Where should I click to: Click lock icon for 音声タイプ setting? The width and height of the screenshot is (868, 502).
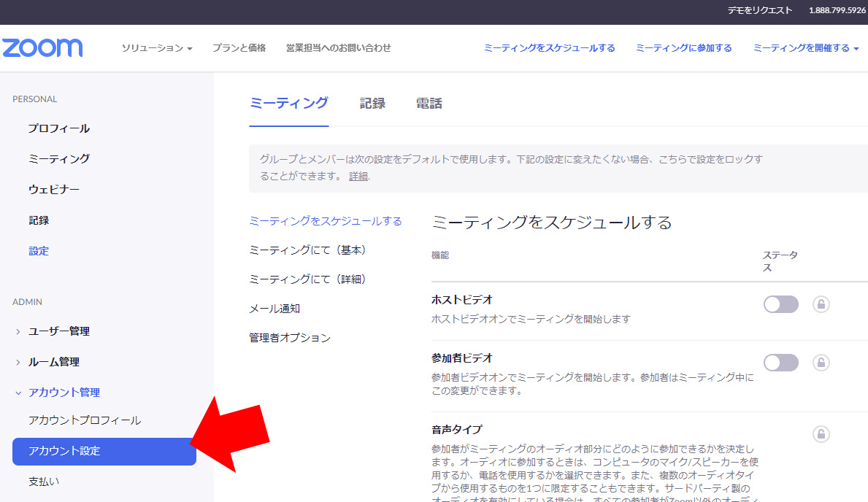(x=821, y=434)
